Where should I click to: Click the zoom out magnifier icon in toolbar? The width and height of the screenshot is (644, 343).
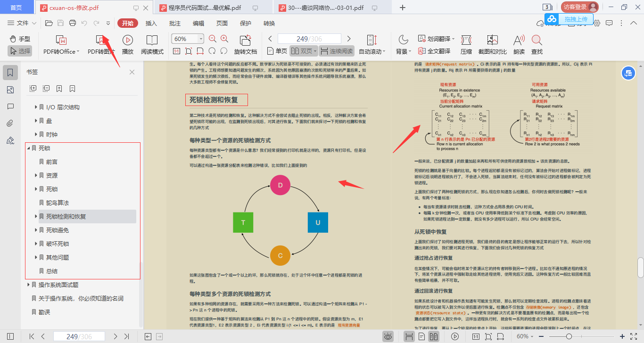[x=213, y=39]
